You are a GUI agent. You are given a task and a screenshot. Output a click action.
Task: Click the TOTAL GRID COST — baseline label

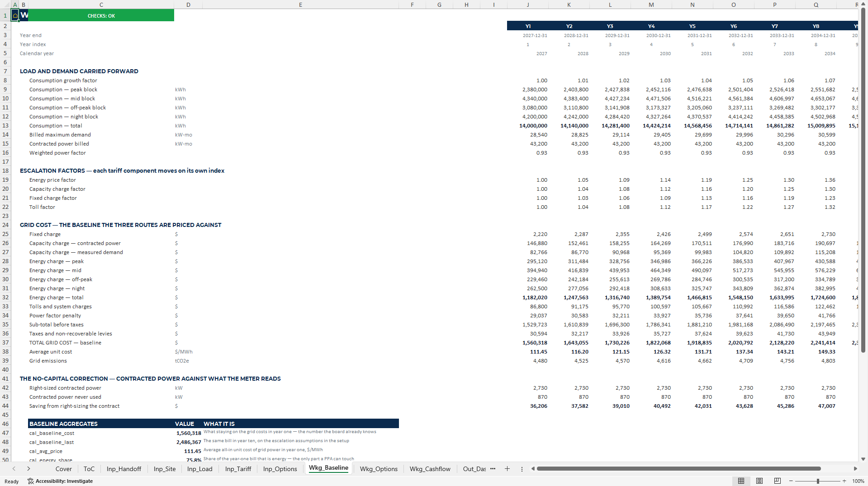pyautogui.click(x=65, y=343)
